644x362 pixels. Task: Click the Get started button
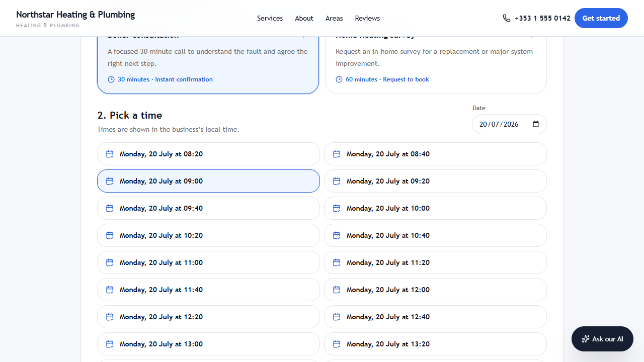click(601, 18)
